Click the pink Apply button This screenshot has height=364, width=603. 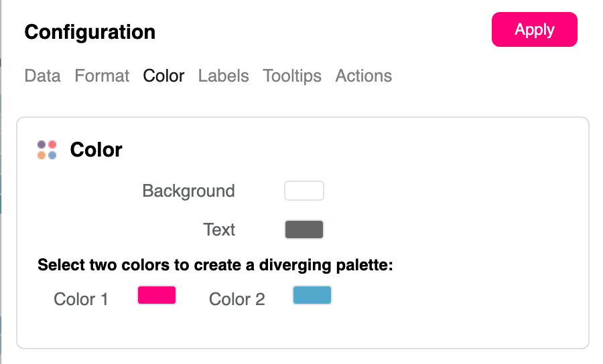[x=534, y=30]
